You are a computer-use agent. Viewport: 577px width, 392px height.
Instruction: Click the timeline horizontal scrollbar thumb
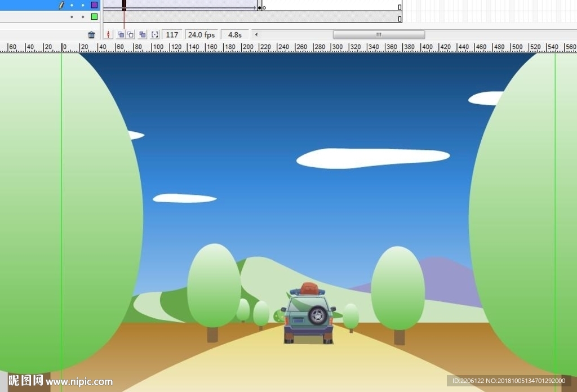point(379,35)
